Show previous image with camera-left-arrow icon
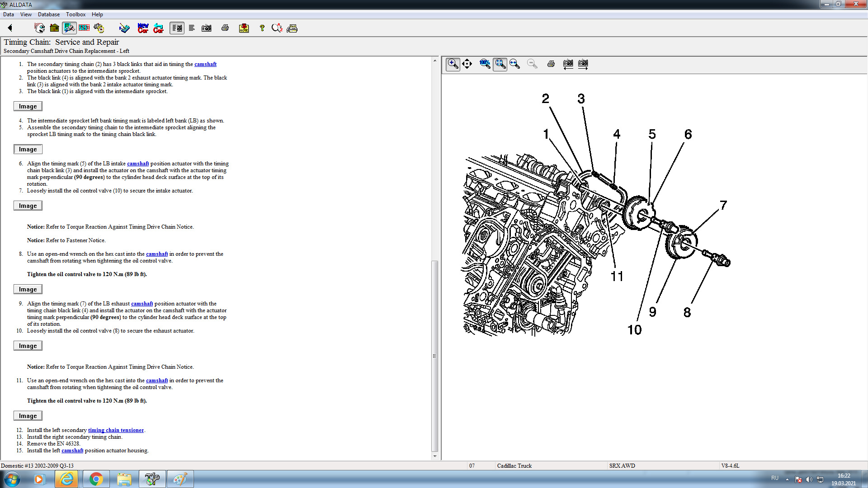The image size is (868, 488). pos(568,64)
